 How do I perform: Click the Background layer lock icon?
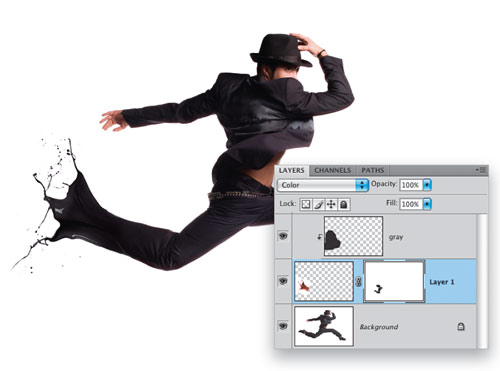pos(461,326)
